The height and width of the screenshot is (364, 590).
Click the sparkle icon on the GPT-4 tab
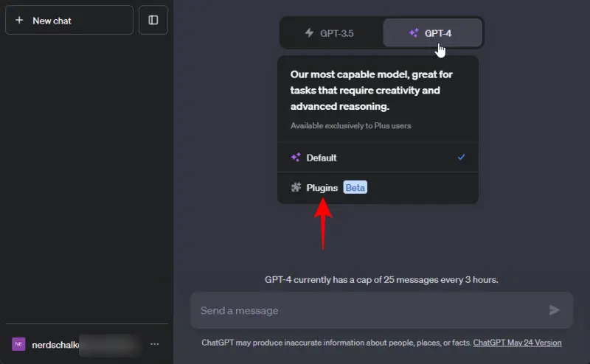coord(414,33)
